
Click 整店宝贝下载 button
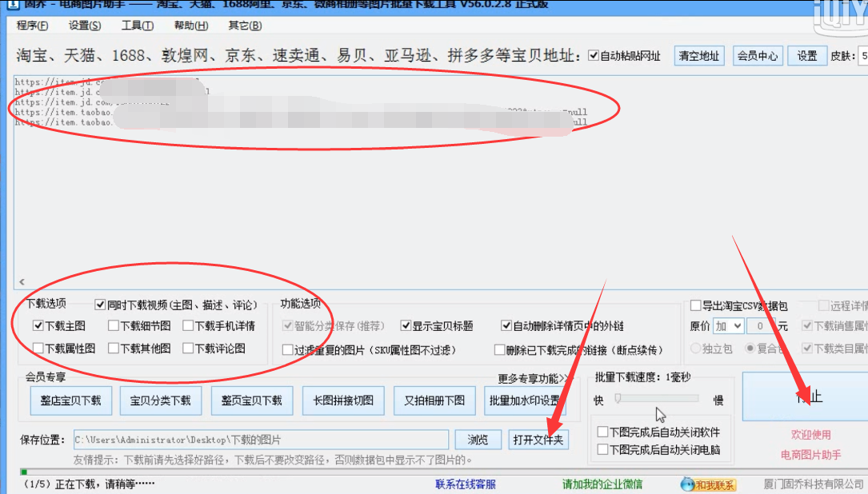70,400
